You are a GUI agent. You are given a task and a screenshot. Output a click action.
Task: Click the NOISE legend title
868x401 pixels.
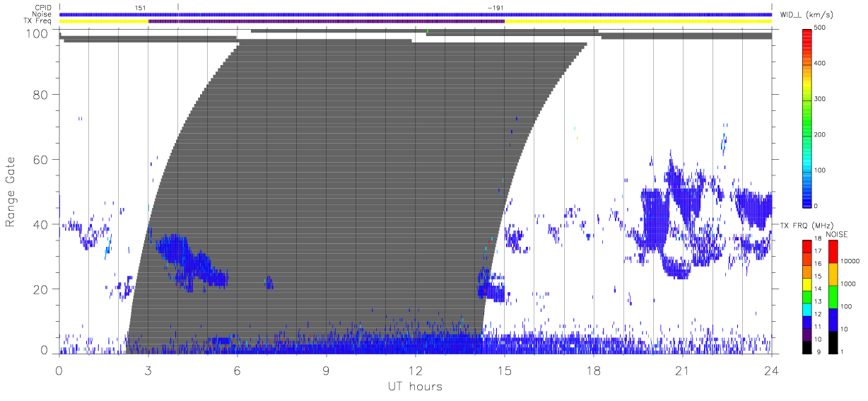point(837,234)
